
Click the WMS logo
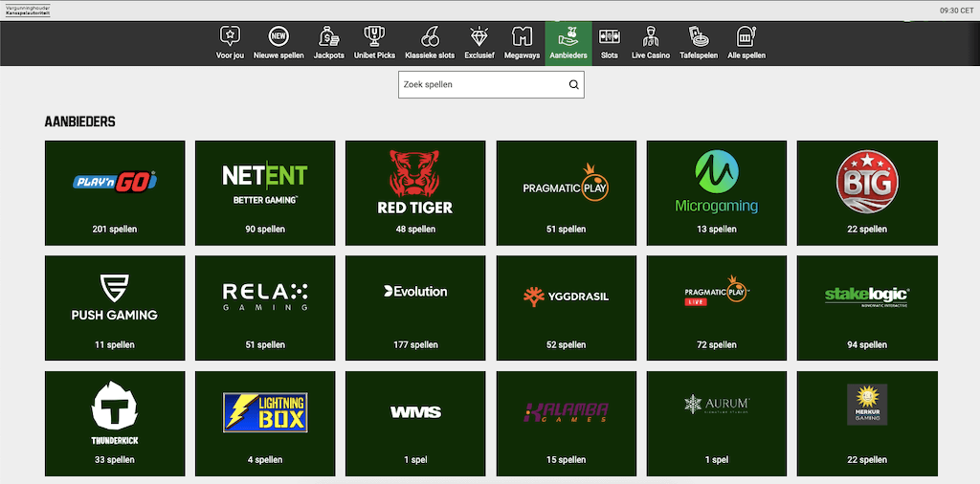click(415, 412)
